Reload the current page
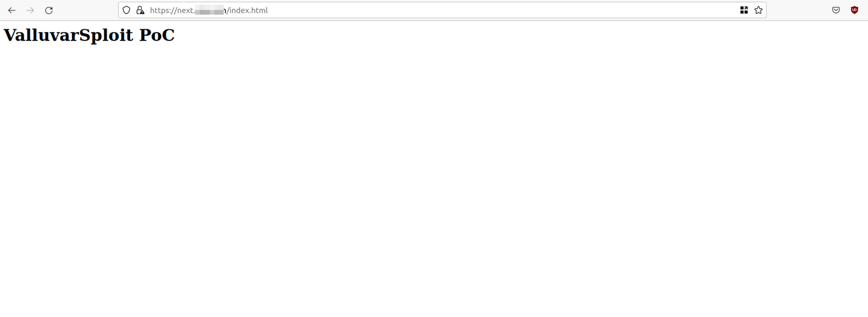The image size is (868, 317). [49, 11]
